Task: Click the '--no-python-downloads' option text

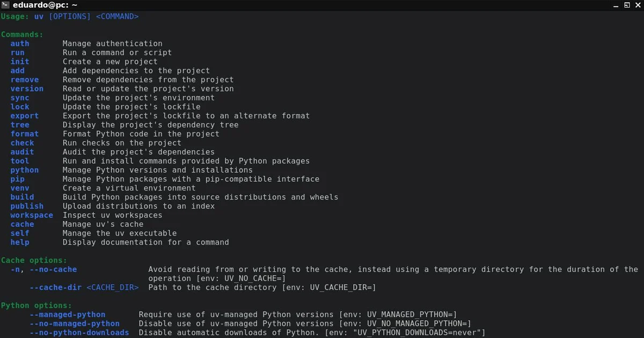Action: tap(79, 333)
